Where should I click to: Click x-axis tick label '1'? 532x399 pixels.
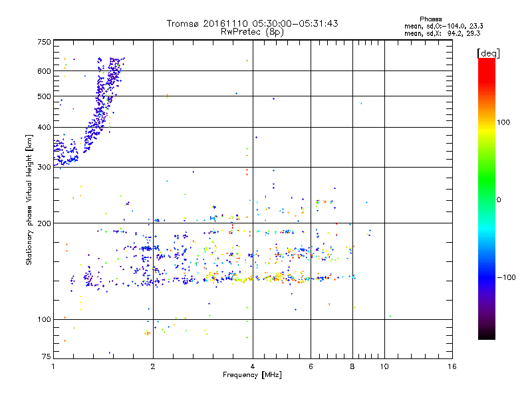[53, 366]
